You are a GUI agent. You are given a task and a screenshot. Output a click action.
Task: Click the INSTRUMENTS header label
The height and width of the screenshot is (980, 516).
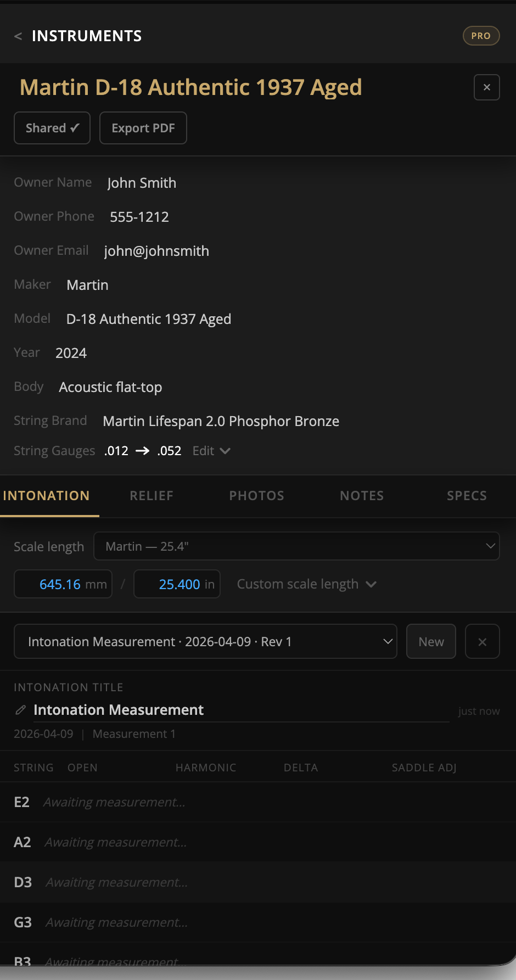tap(87, 36)
